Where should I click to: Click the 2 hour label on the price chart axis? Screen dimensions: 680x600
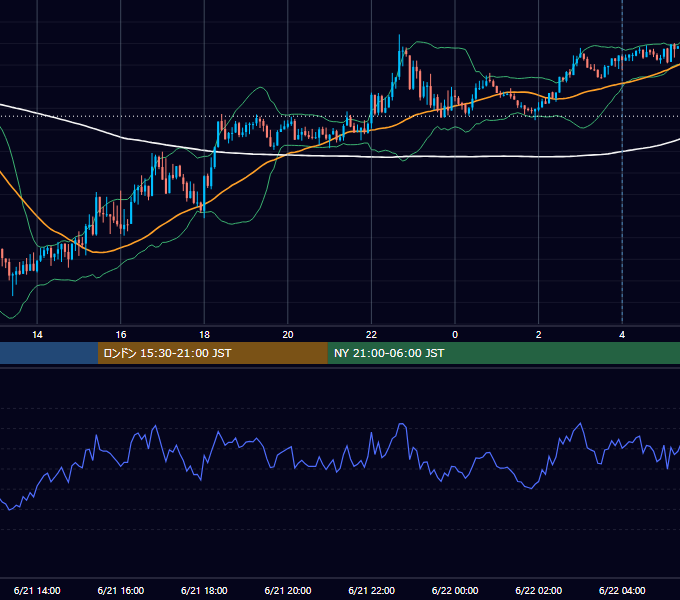[x=538, y=335]
